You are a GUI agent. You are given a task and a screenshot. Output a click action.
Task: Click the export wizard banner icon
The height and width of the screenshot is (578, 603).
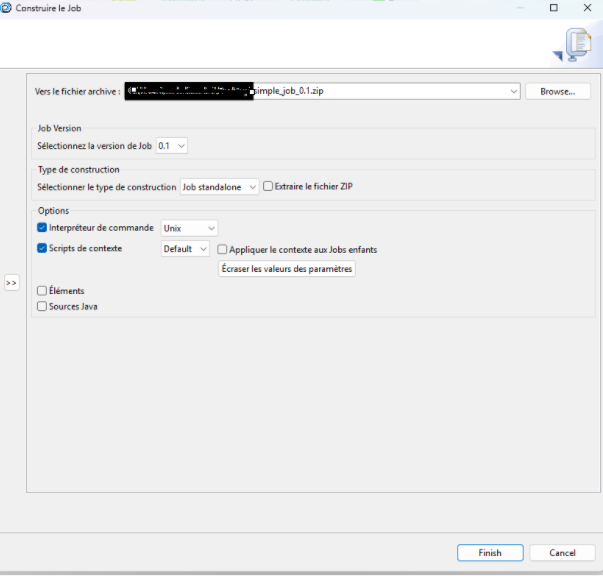point(572,45)
